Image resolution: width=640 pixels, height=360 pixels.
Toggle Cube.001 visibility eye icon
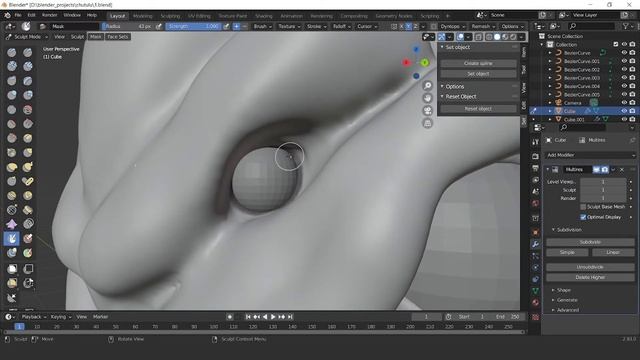[x=624, y=119]
